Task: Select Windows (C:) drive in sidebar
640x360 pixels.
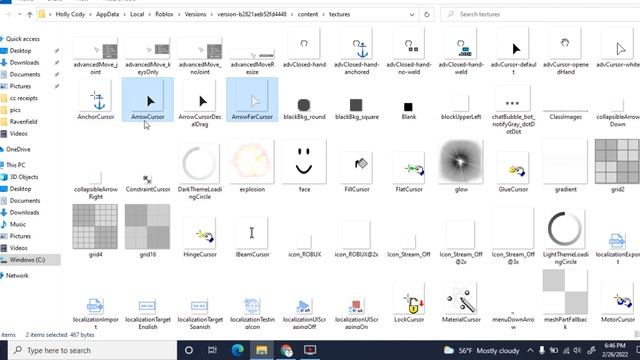Action: pyautogui.click(x=27, y=260)
